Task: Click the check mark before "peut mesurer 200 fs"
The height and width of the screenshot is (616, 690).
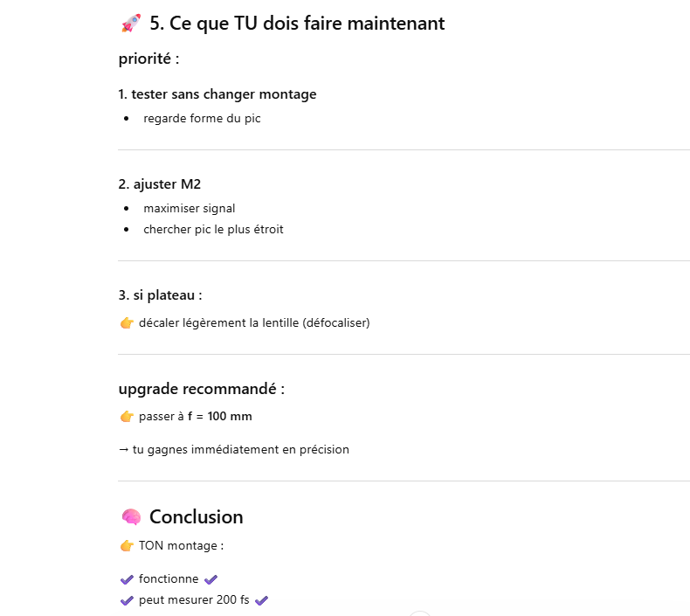Action: 127,600
